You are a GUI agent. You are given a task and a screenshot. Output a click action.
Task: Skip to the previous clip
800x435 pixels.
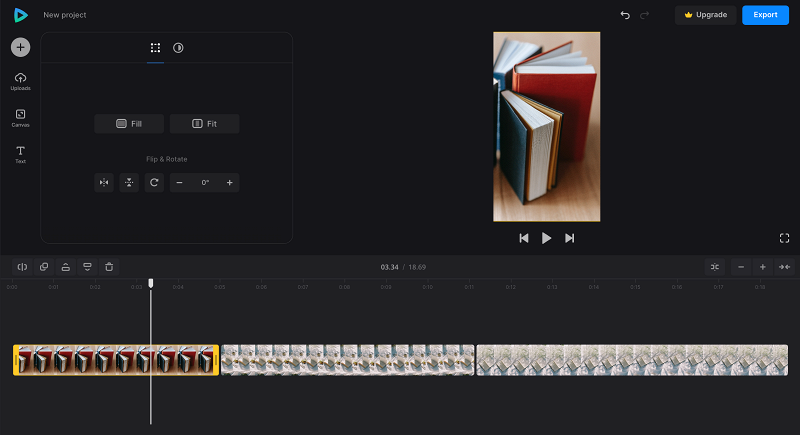tap(523, 238)
